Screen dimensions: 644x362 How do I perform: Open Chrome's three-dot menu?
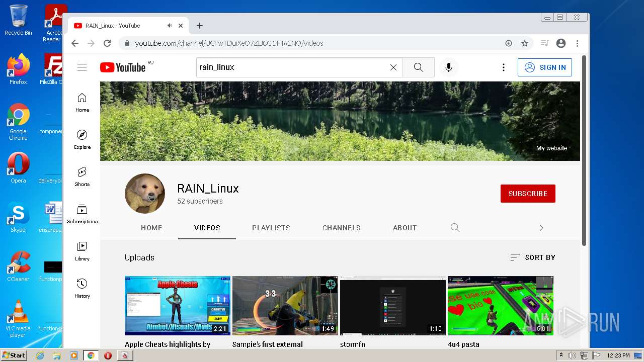(578, 43)
